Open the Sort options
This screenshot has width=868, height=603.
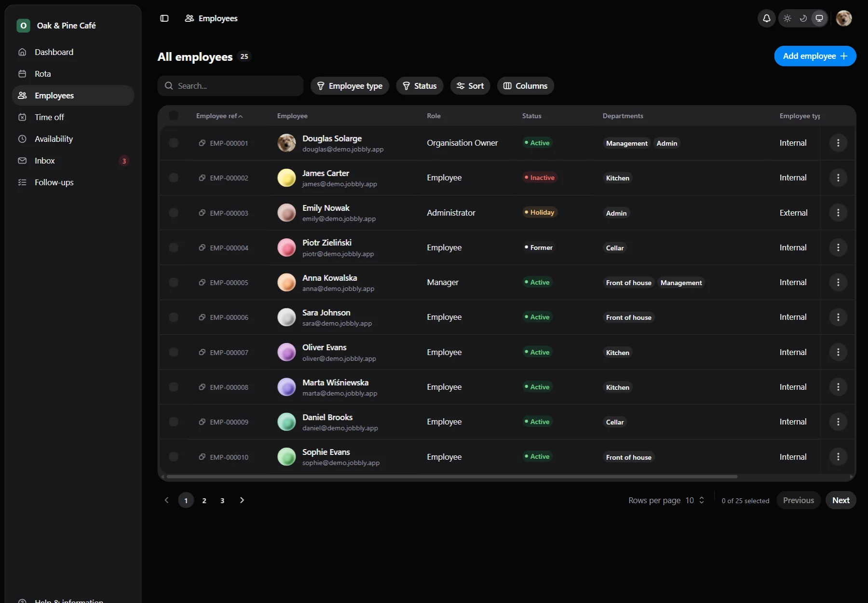click(470, 86)
